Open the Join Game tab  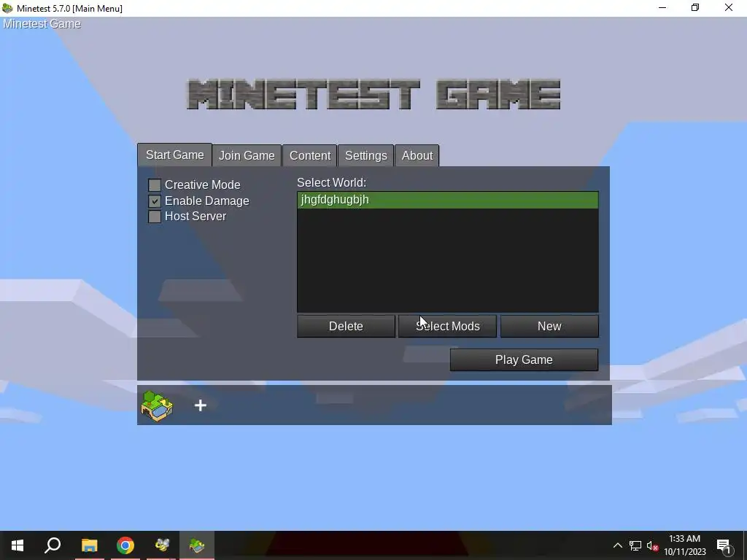pos(247,156)
